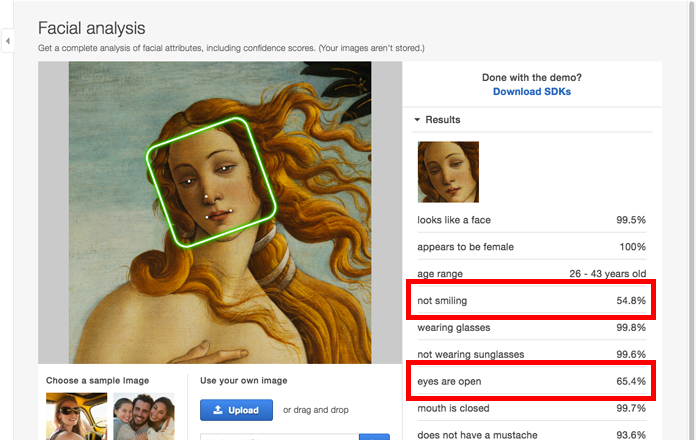Click the green face bounding box
696x440 pixels.
211,182
